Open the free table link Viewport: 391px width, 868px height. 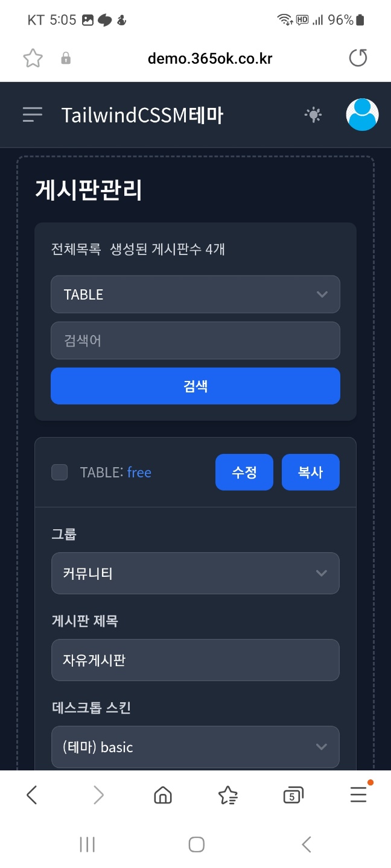[139, 473]
